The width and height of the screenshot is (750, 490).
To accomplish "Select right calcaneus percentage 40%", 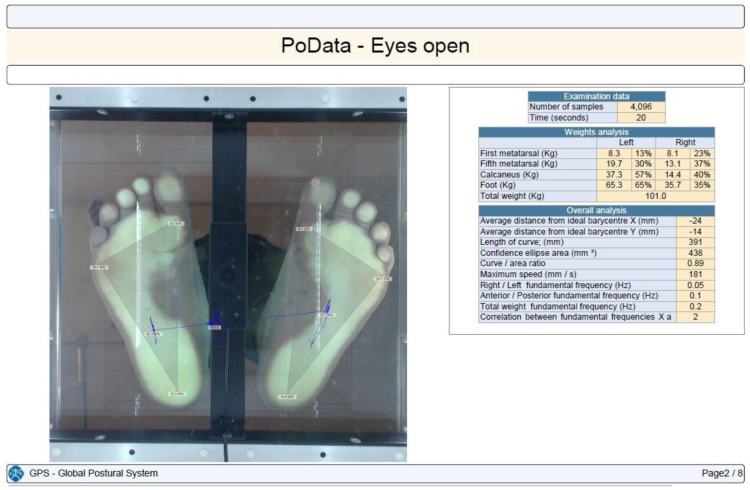I will 702,175.
